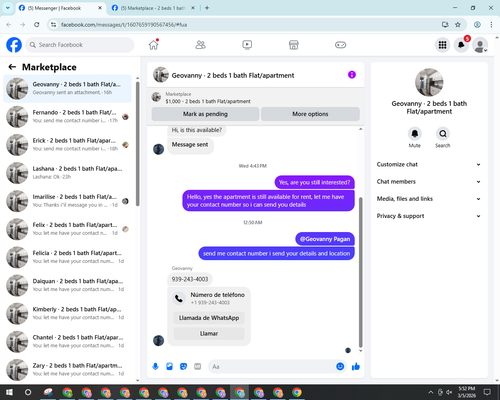Choose a GIF icon in composer
Image resolution: width=500 pixels, height=400 pixels.
pos(197,367)
